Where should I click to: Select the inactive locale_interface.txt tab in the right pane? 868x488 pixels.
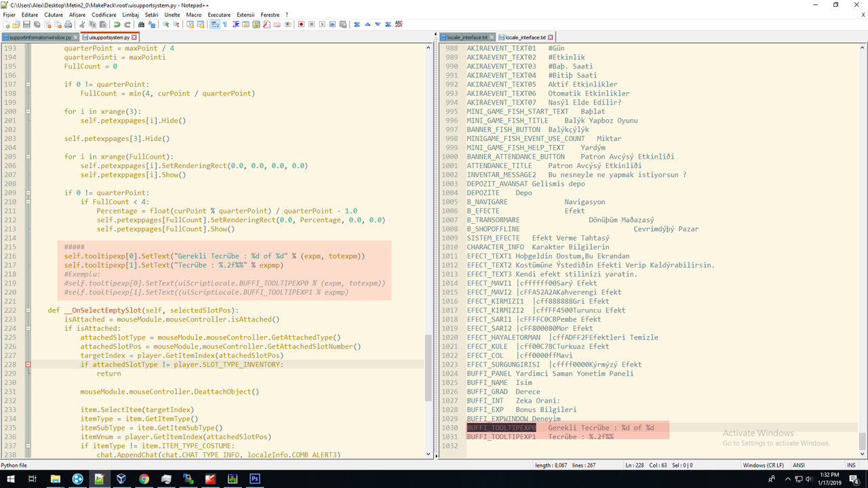467,37
